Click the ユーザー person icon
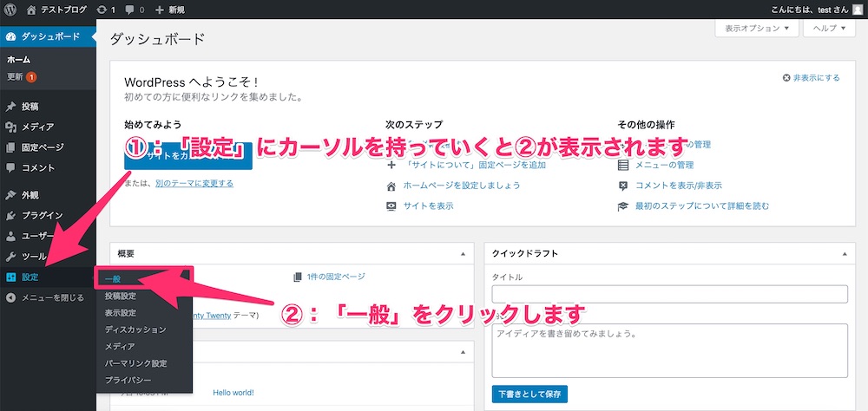This screenshot has height=411, width=868. click(11, 236)
